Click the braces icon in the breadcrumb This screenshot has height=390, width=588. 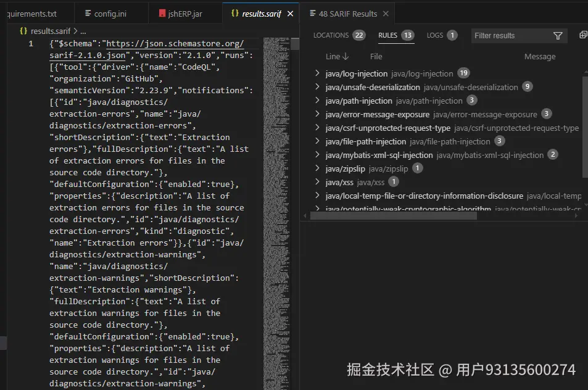pos(23,31)
